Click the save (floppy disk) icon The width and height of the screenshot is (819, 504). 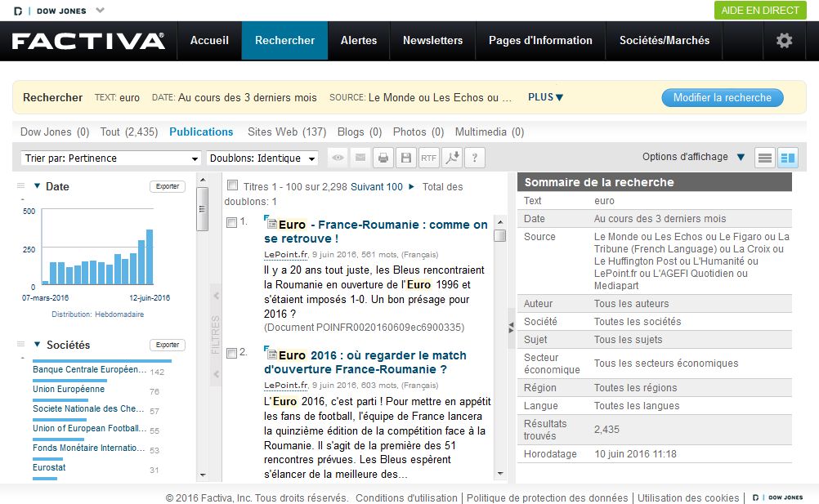pyautogui.click(x=405, y=158)
